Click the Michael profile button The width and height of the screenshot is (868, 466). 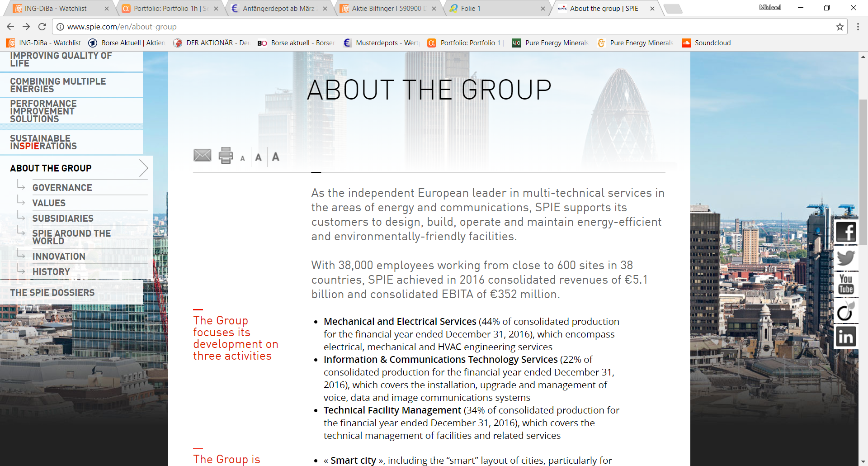pos(770,7)
